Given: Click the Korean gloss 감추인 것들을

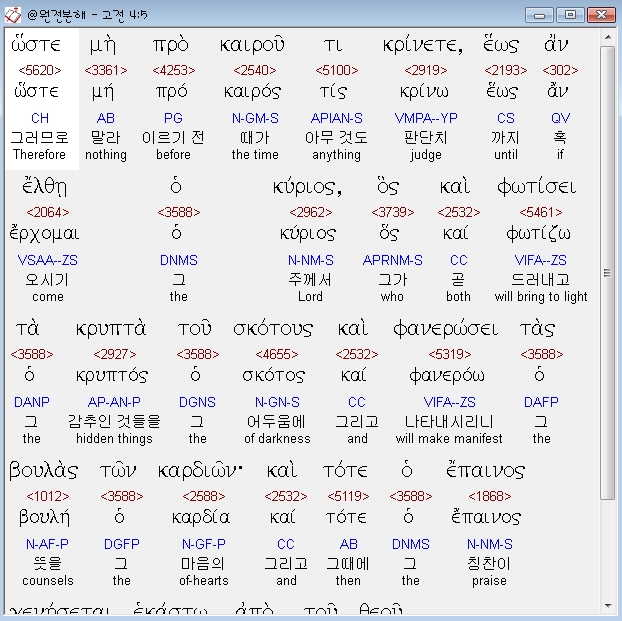Looking at the screenshot, I should click(114, 421).
